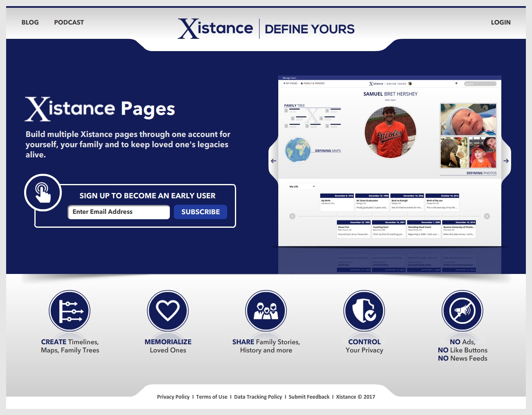This screenshot has width=532, height=415.
Task: Click the 'SHARE Family Stories, History and more' label
Action: coord(266,346)
